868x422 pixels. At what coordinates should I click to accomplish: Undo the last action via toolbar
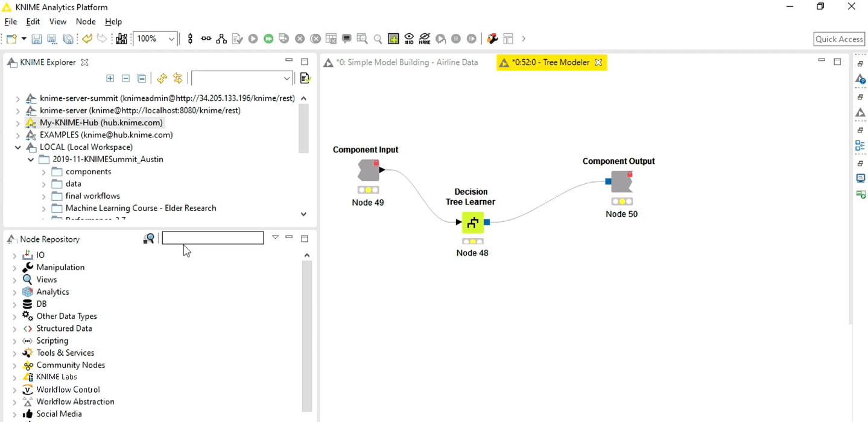[87, 39]
